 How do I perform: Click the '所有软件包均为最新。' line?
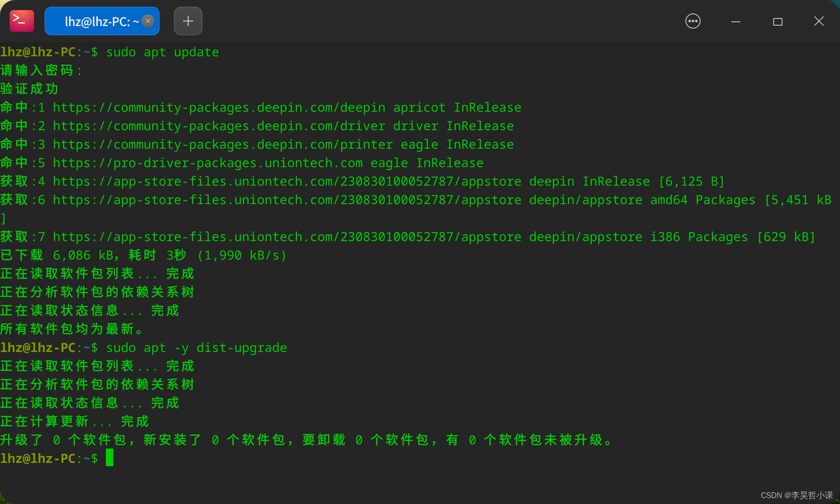coord(72,329)
